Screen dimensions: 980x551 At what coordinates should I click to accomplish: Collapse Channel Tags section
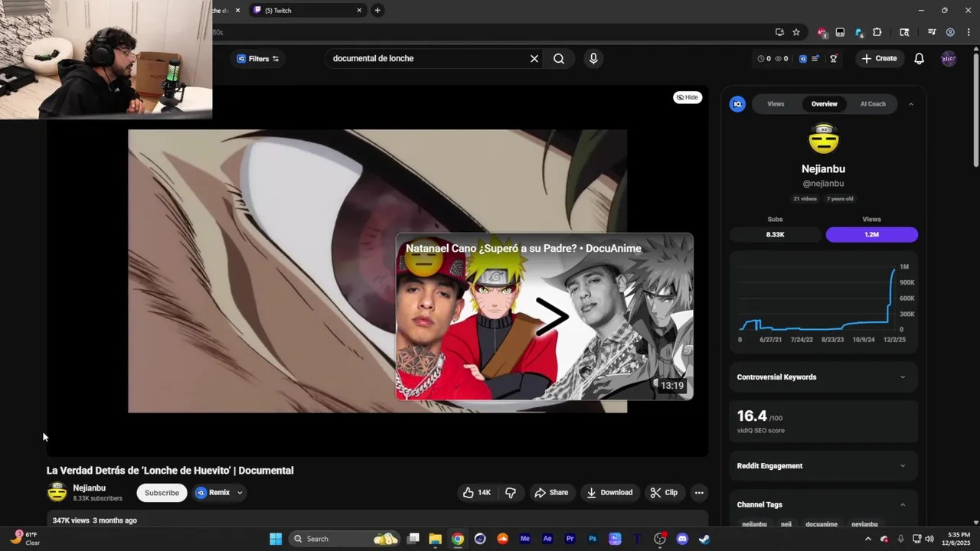[x=903, y=505]
